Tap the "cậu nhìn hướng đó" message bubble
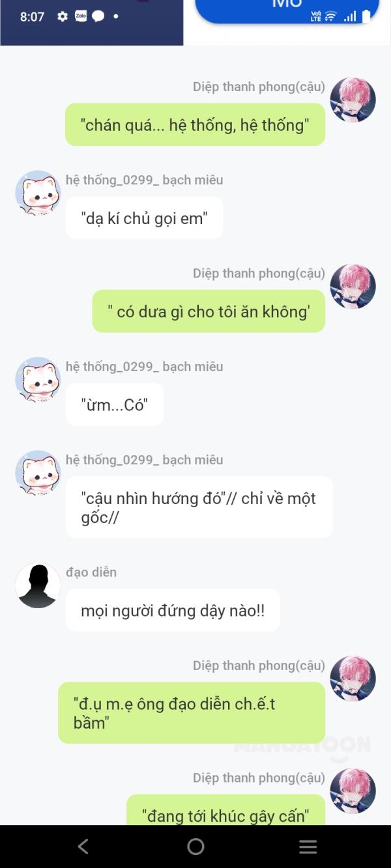 coord(199,507)
